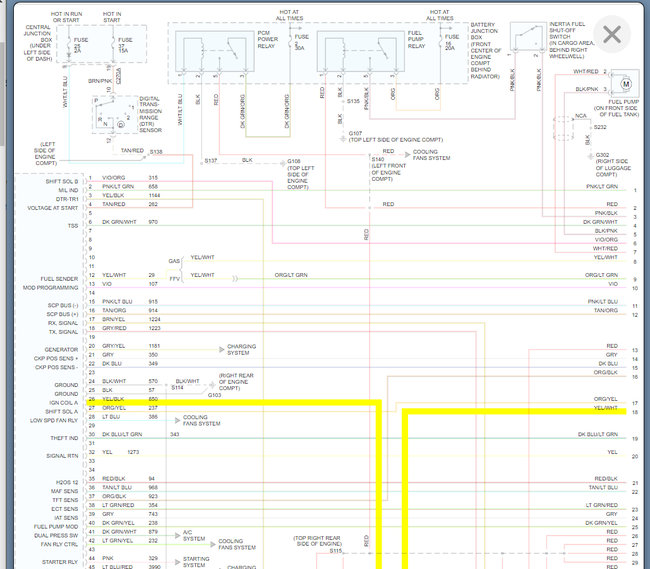This screenshot has height=569, width=650.
Task: Click the GAS option label
Action: (174, 261)
